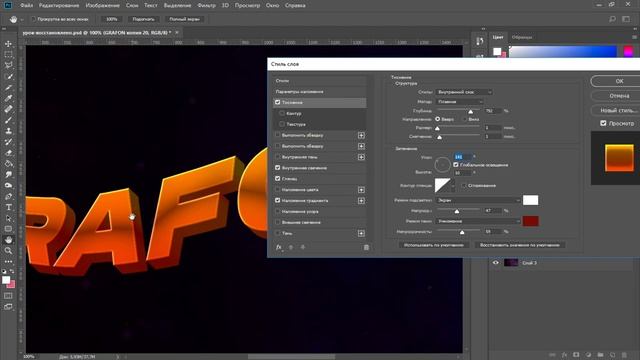Select the Paint Bucket tool
The width and height of the screenshot is (640, 360).
pos(8,164)
